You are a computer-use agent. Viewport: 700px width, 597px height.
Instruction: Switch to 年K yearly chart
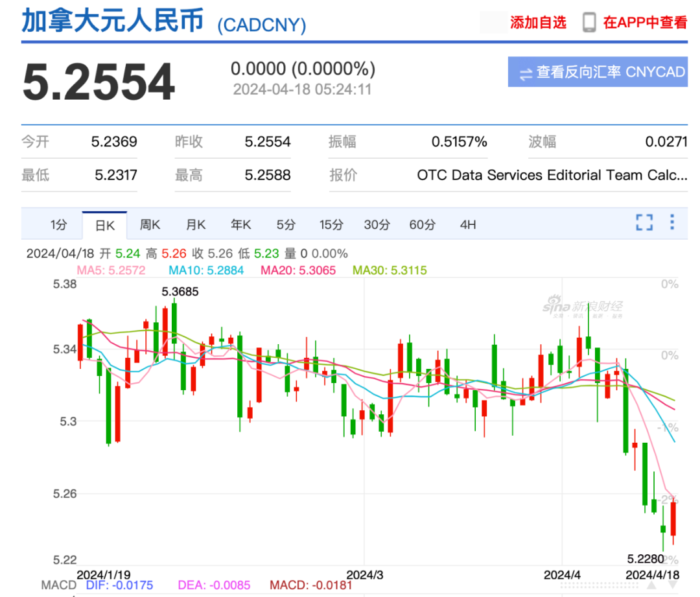[240, 224]
